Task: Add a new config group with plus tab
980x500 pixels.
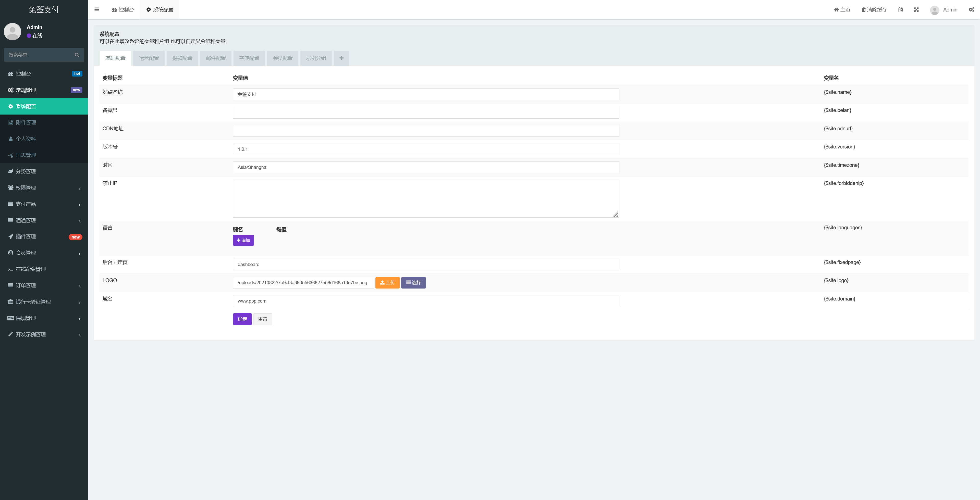Action: pos(341,58)
